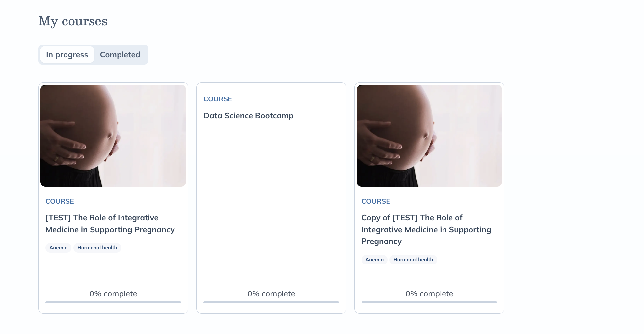Click the COURSE label above the "Copy of" title
Viewport: 644px width, 334px height.
376,201
